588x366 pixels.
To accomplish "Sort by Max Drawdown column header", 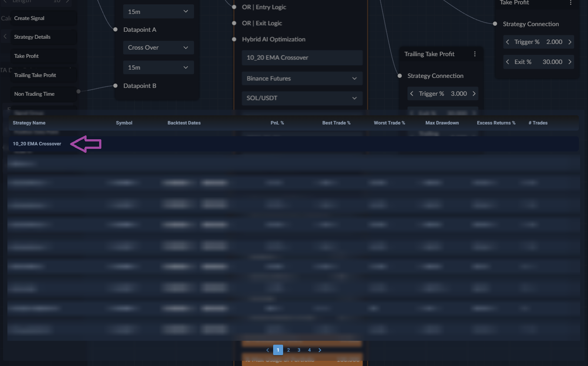I will click(442, 123).
